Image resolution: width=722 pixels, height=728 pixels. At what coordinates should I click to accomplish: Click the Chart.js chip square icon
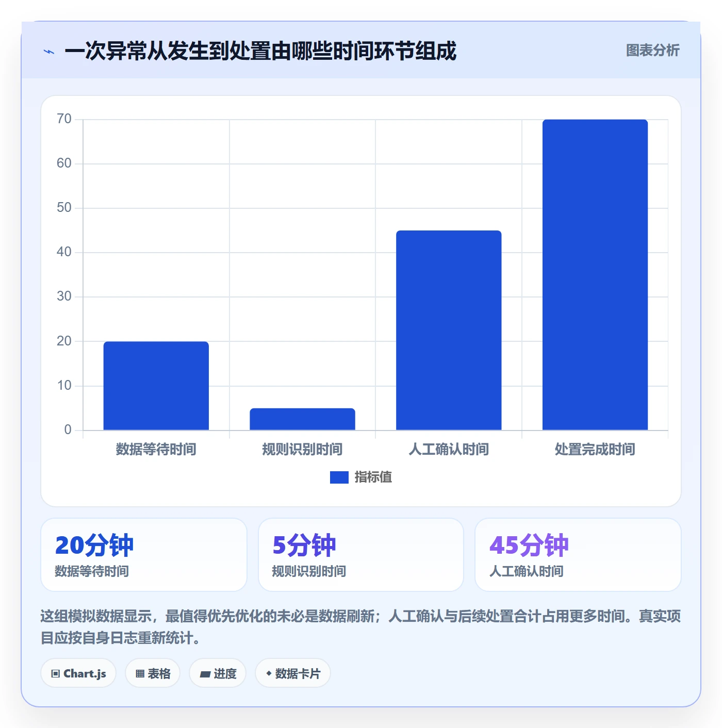tap(56, 674)
